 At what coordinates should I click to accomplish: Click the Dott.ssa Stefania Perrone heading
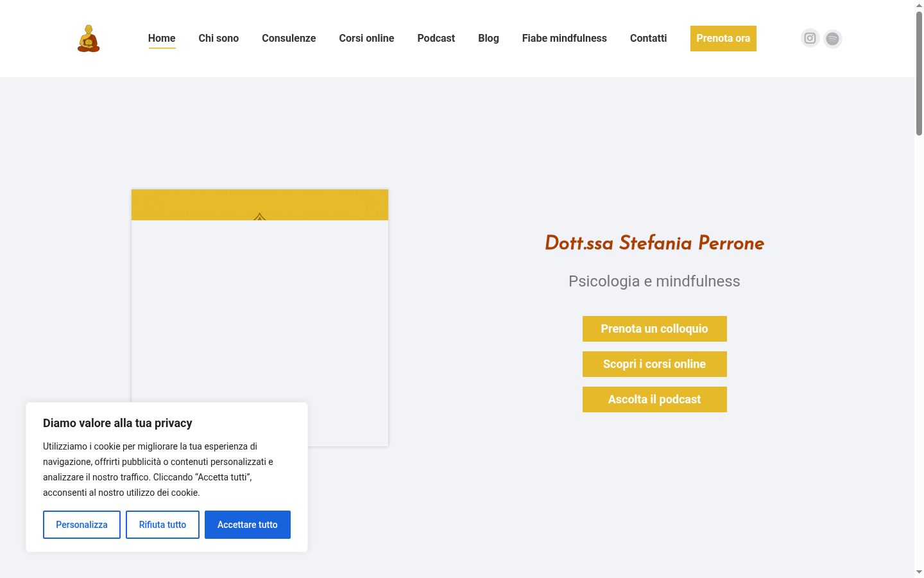(x=654, y=243)
